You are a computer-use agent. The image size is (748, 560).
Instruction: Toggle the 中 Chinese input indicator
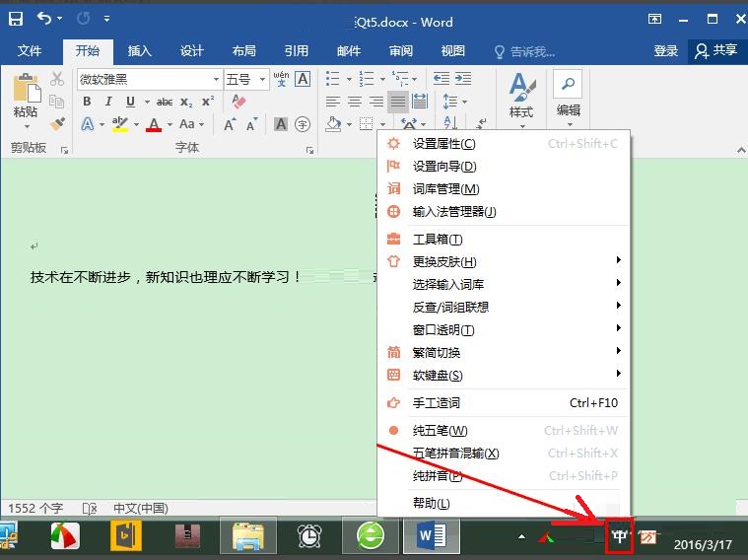619,536
